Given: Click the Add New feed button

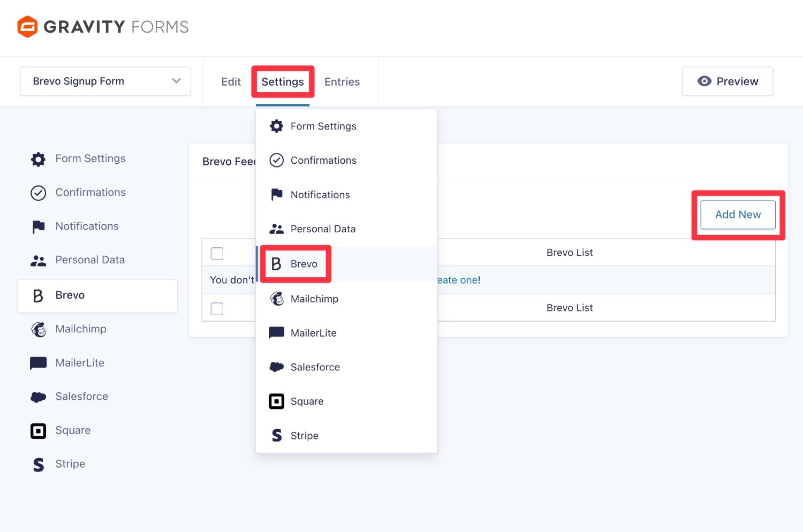Looking at the screenshot, I should [x=738, y=215].
